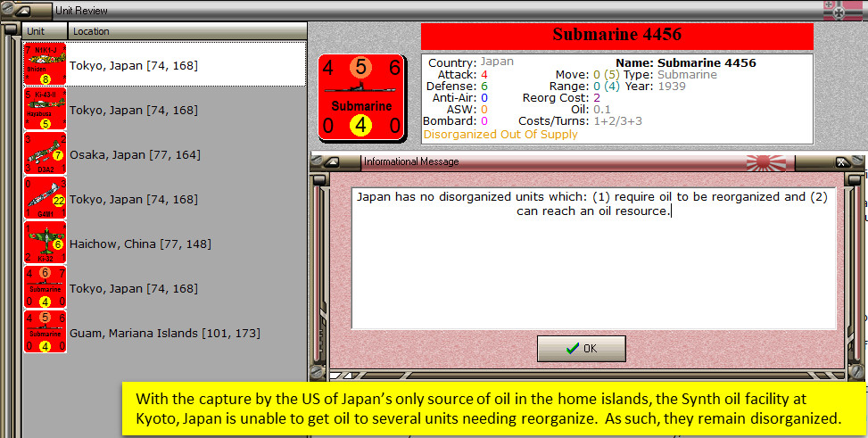Click the Defense value 6
The height and width of the screenshot is (438, 868).
484,87
